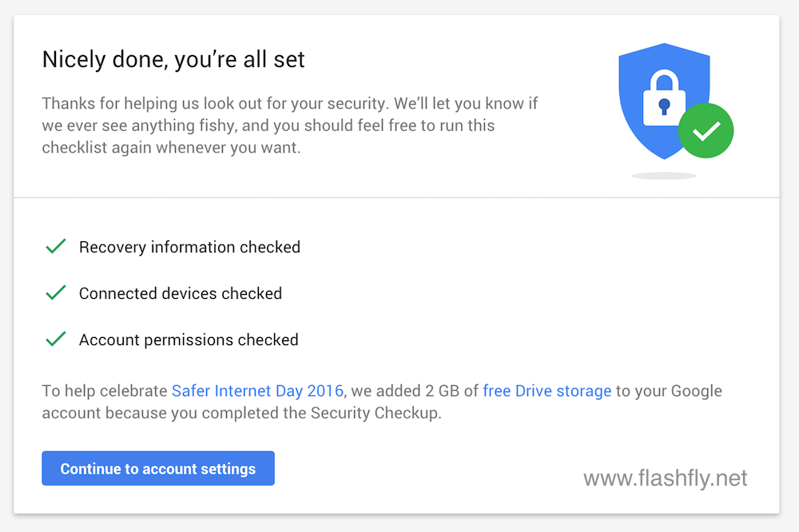Click the green checkmark badge on shield
The height and width of the screenshot is (532, 799).
(x=706, y=131)
